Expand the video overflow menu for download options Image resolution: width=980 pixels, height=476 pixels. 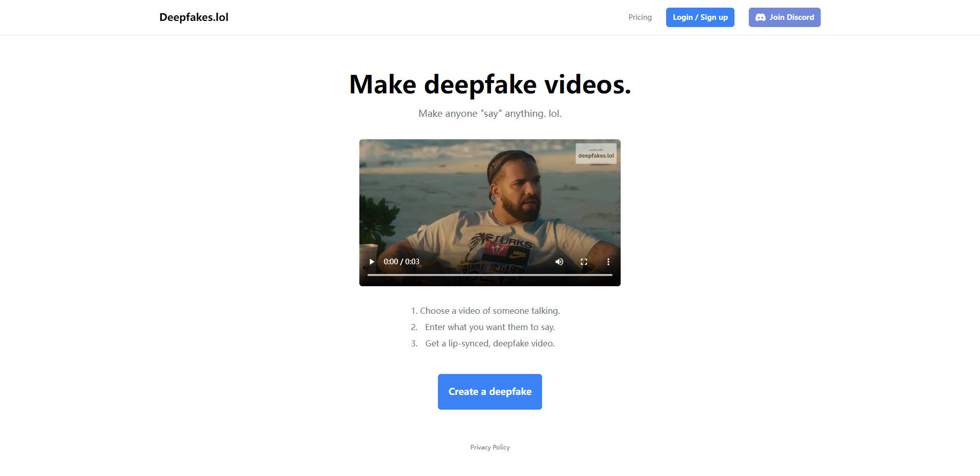608,261
